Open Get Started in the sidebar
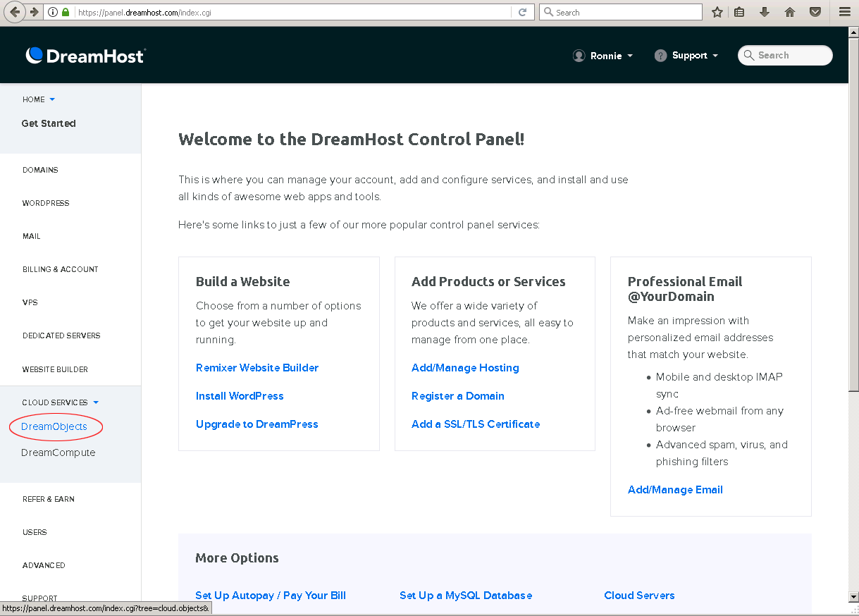 click(x=49, y=123)
